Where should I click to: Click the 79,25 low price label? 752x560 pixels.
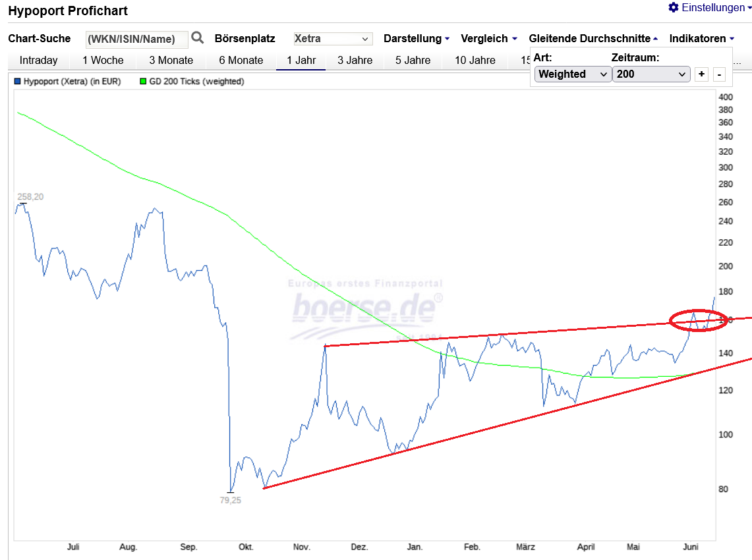pos(230,500)
